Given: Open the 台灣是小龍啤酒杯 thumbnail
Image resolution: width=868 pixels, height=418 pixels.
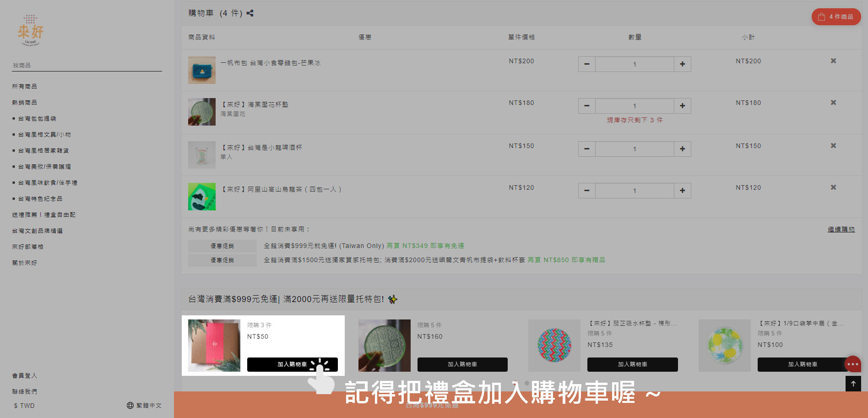Looking at the screenshot, I should 202,155.
